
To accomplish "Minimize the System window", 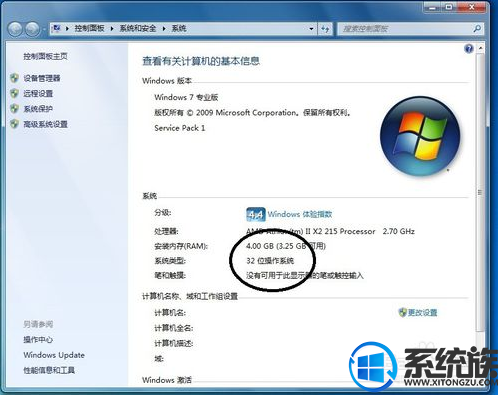I will pos(433,7).
